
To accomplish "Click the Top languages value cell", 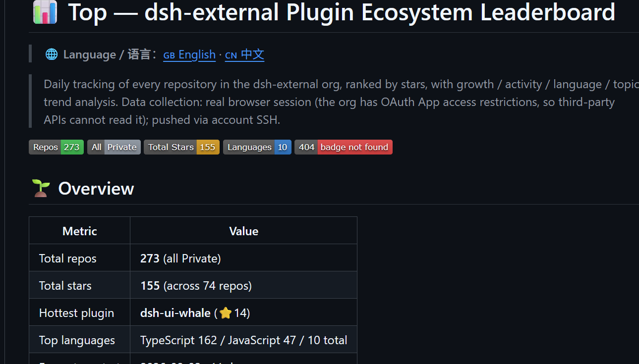I will (243, 340).
